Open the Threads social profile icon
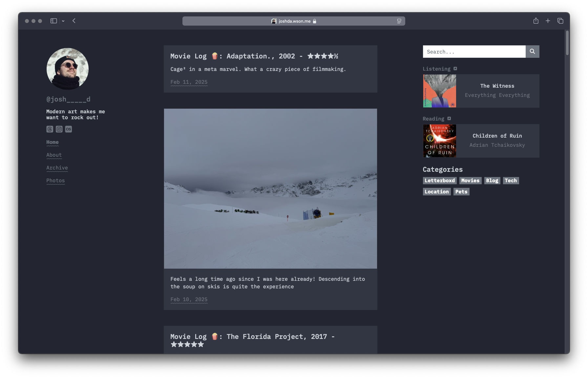 [x=50, y=129]
